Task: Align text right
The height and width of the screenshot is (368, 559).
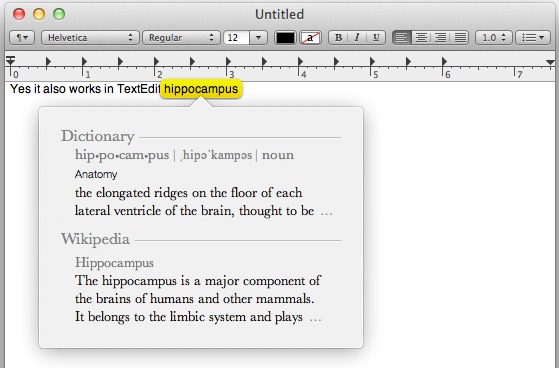Action: tap(441, 37)
